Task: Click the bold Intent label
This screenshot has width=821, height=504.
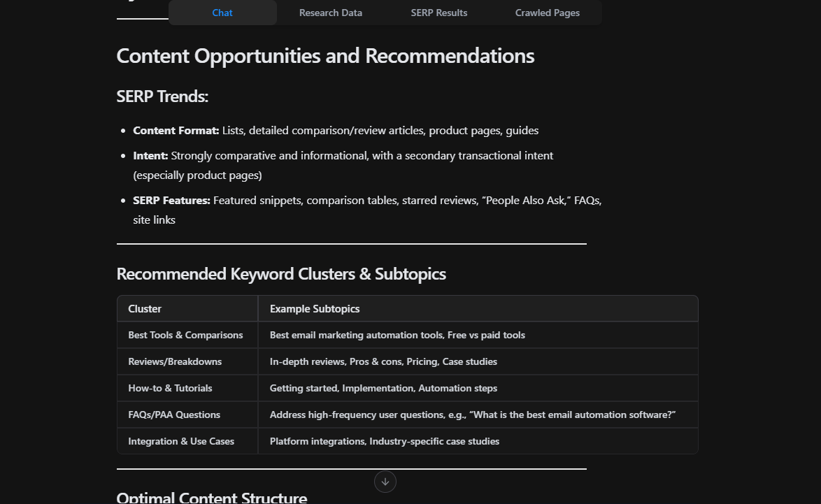Action: 150,156
